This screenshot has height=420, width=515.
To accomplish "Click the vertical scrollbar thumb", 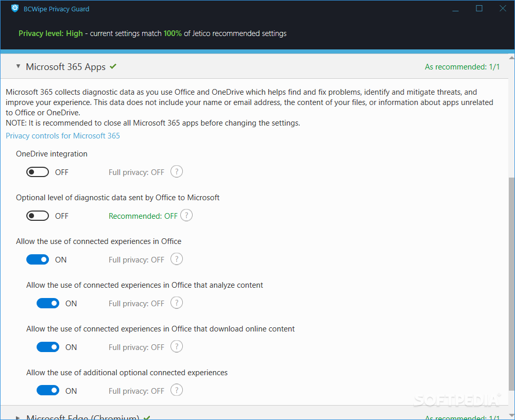I will tap(511, 284).
